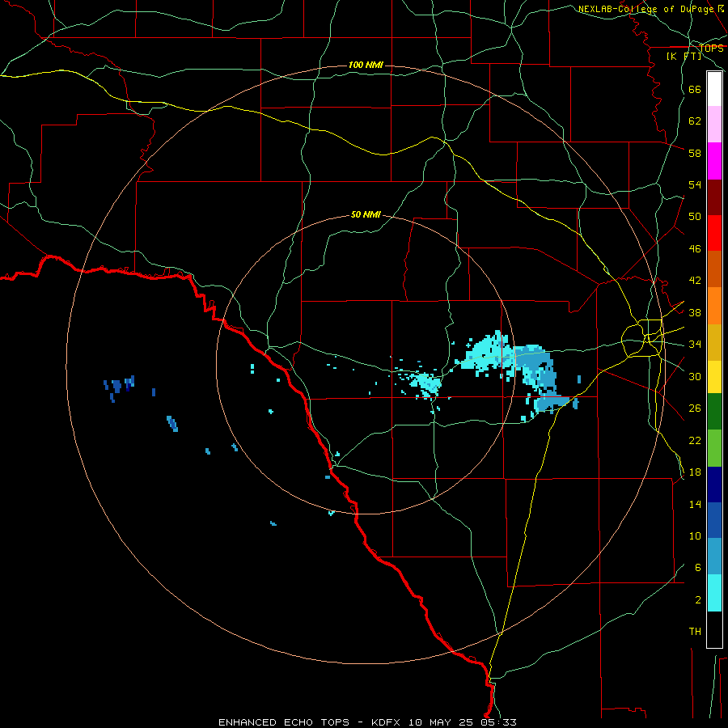Select the white legend swatch

point(714,89)
